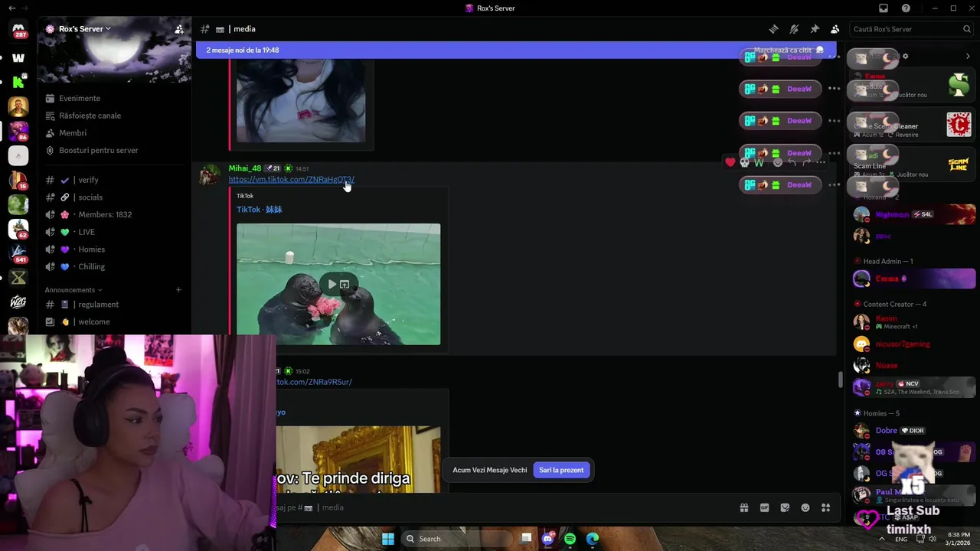Expand Rox's Server dropdown menu
Screen dimensions: 980x551
pyautogui.click(x=84, y=29)
